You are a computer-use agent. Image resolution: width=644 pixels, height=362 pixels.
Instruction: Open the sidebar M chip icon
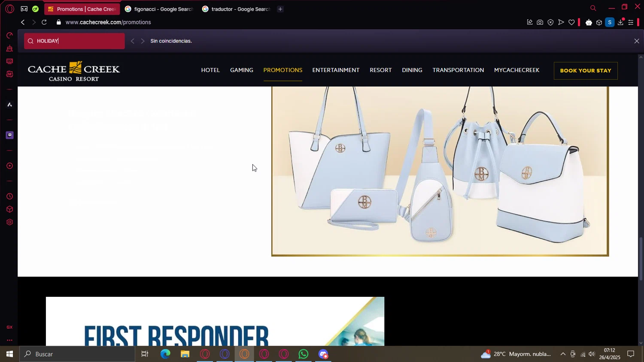click(9, 74)
